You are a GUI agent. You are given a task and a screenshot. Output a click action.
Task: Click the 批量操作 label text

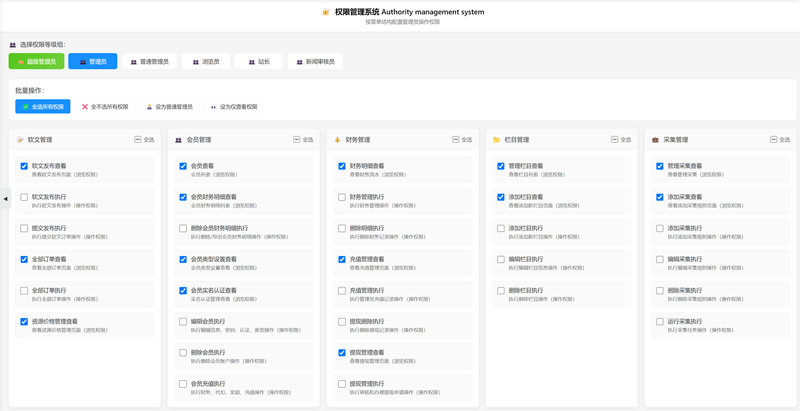pos(30,91)
